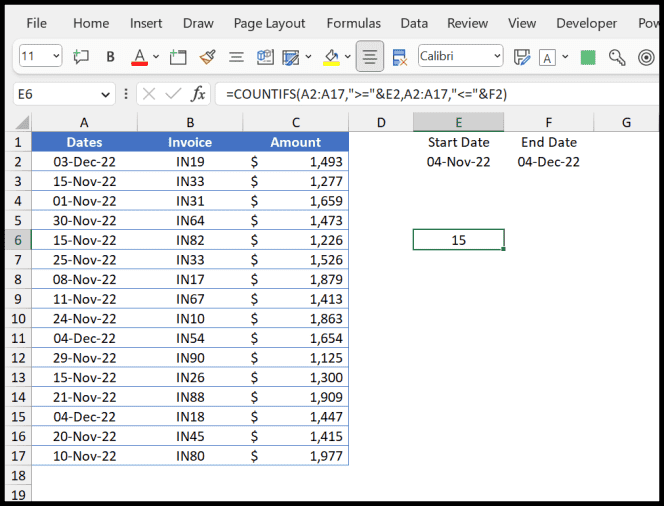Open the File menu

(x=37, y=23)
